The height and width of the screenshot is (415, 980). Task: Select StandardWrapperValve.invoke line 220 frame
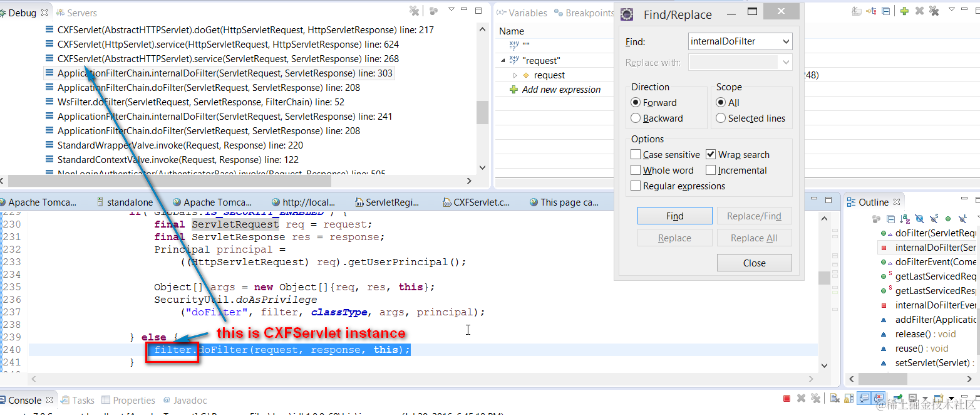(x=174, y=145)
